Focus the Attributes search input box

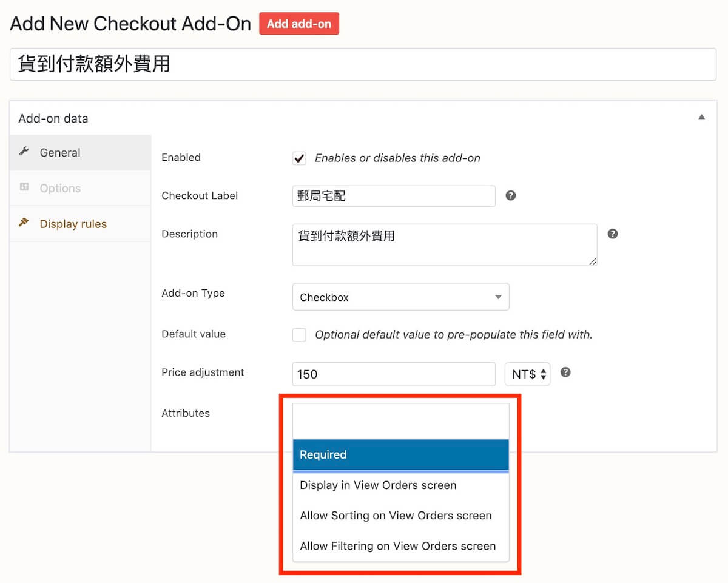point(400,421)
